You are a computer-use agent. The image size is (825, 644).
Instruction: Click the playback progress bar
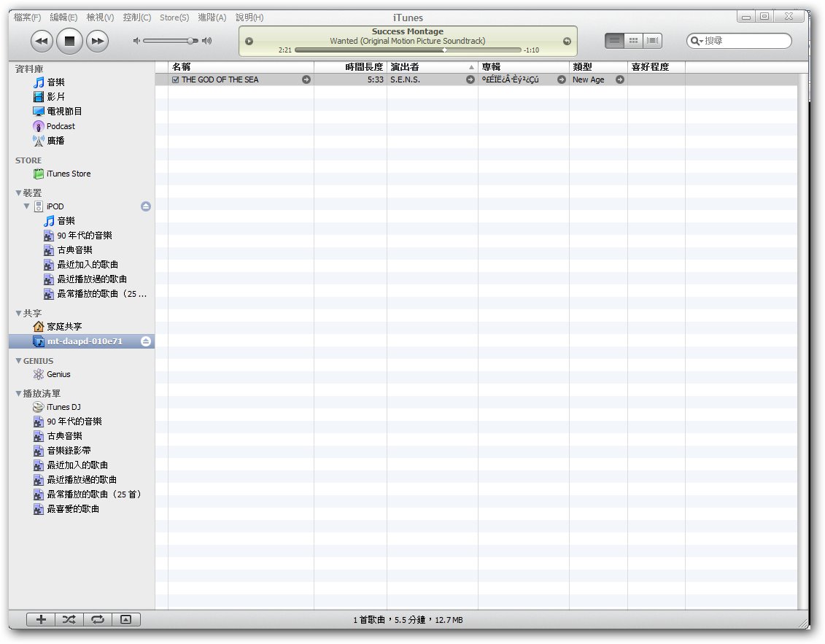click(x=408, y=50)
